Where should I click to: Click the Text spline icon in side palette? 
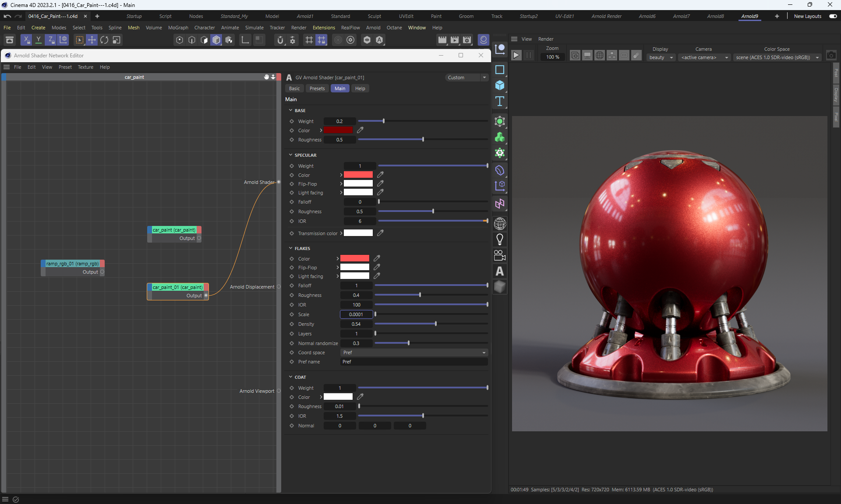click(500, 102)
